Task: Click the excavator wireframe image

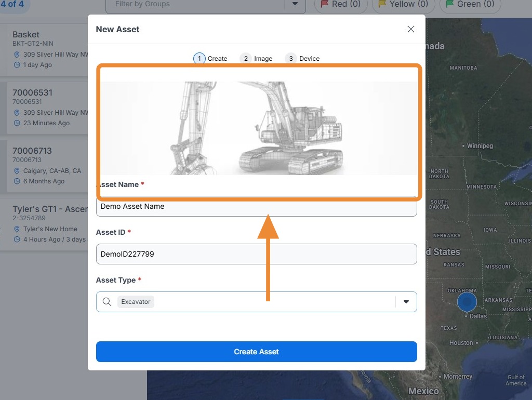Action: point(259,128)
